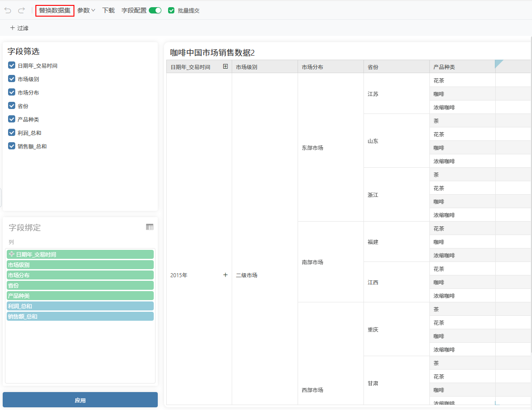532x410 pixels.
Task: Select the 销售额_总和 field chip
Action: (x=80, y=316)
